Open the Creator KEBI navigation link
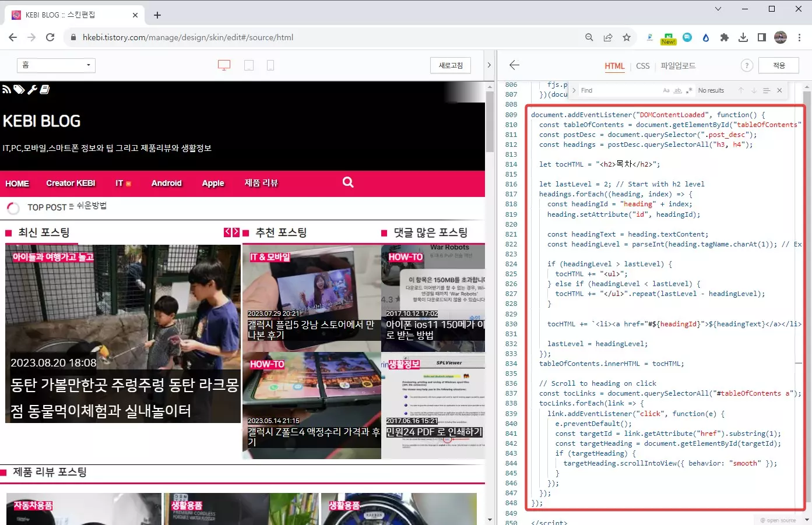The width and height of the screenshot is (812, 525). 71,183
